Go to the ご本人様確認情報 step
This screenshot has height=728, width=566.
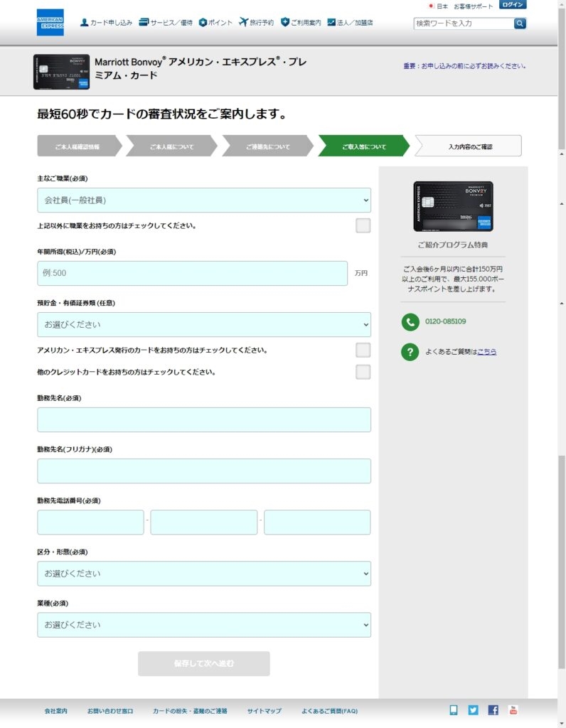tap(79, 146)
